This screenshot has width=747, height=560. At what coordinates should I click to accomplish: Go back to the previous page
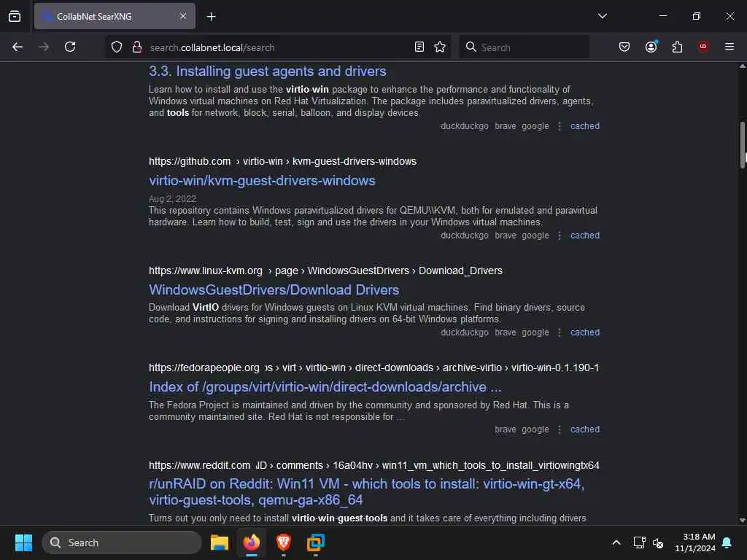18,47
